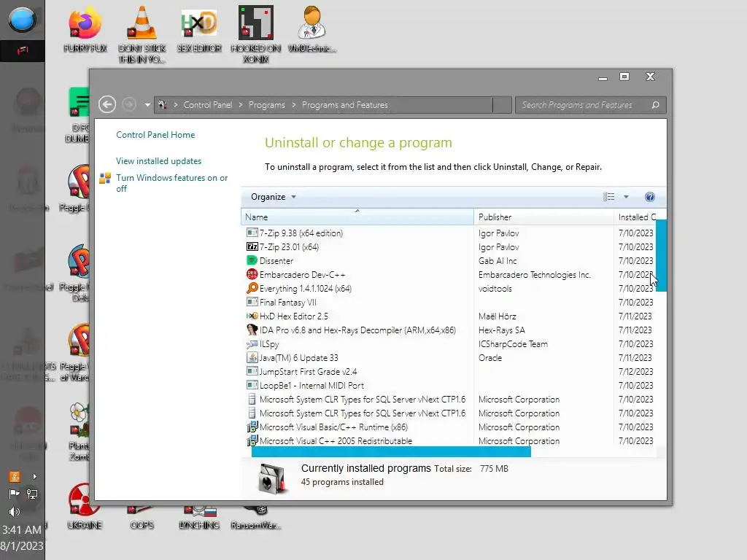Click the Everything search program icon
747x560 pixels.
tap(252, 288)
